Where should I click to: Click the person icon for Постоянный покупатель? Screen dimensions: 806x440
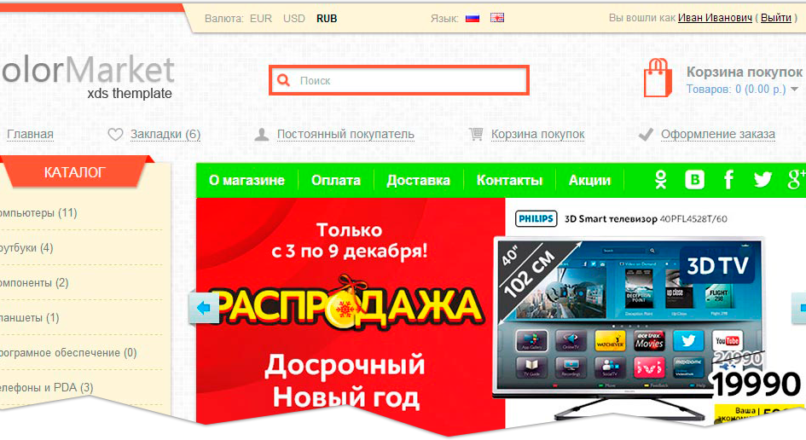(262, 134)
